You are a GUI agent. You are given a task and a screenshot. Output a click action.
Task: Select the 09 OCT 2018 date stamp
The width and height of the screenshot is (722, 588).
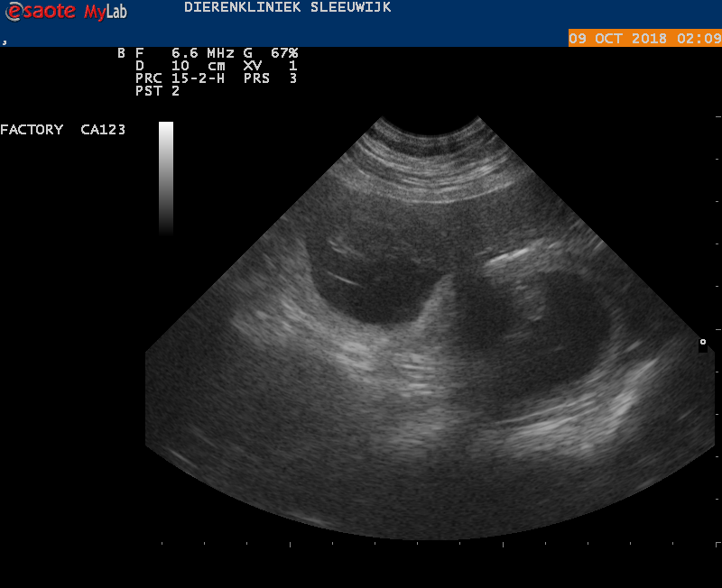[x=617, y=38]
